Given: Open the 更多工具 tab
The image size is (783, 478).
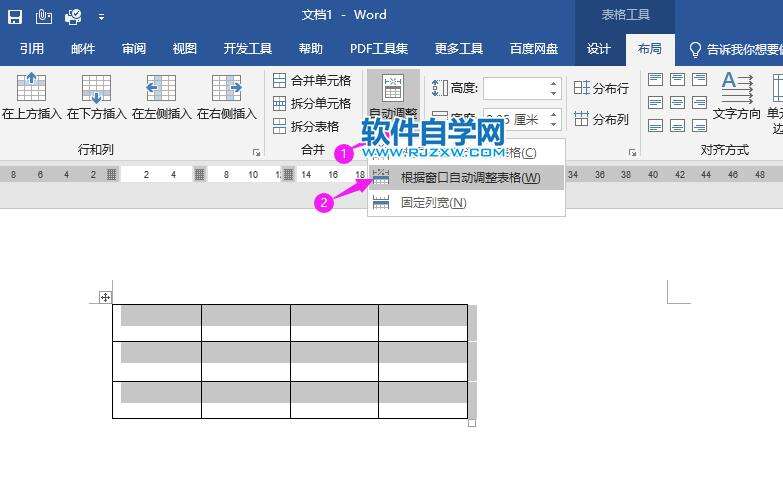Looking at the screenshot, I should coord(459,48).
